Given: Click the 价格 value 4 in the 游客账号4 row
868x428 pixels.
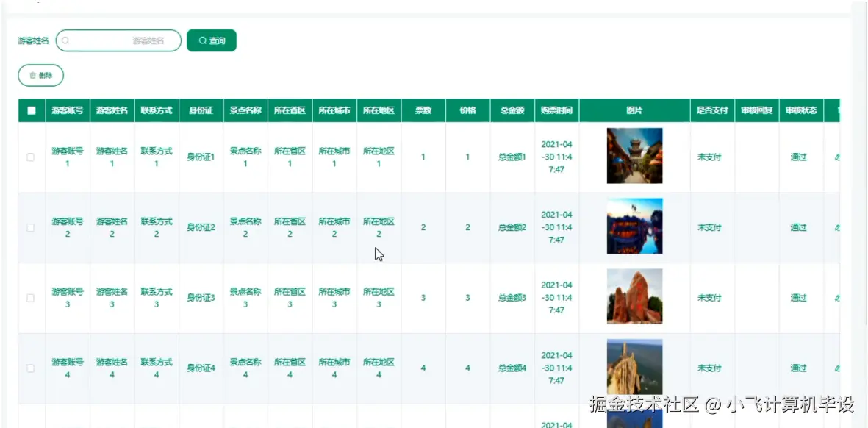Looking at the screenshot, I should [x=467, y=368].
